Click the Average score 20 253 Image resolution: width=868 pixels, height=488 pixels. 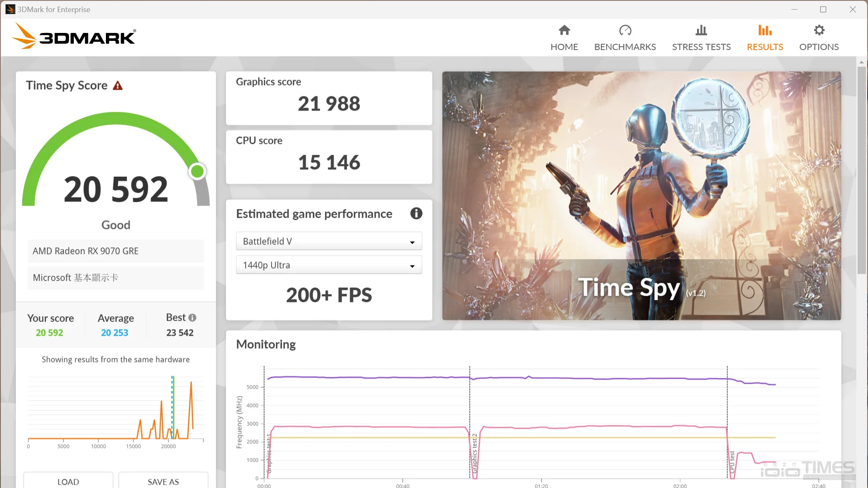point(115,332)
